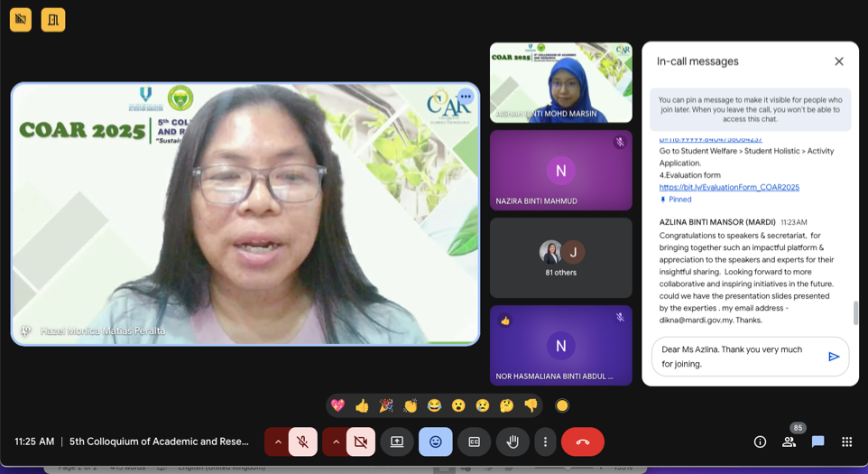Send clapping hands reaction

click(x=411, y=406)
